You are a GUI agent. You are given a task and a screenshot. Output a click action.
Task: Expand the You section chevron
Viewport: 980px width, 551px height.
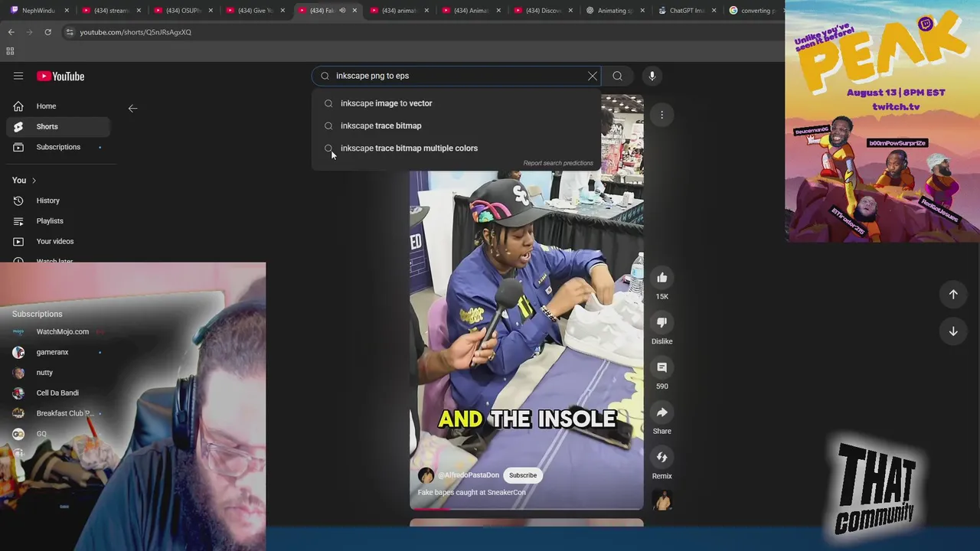[34, 181]
